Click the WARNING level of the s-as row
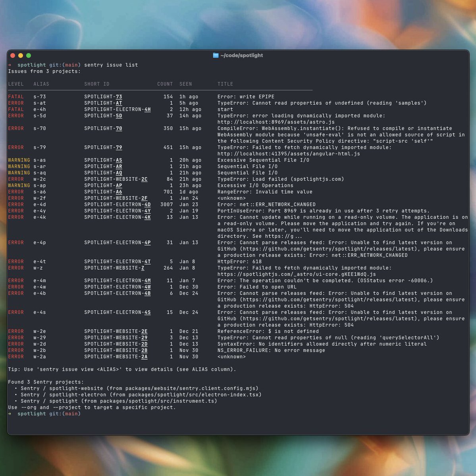Viewport: 476px width, 476px height. pyautogui.click(x=19, y=160)
